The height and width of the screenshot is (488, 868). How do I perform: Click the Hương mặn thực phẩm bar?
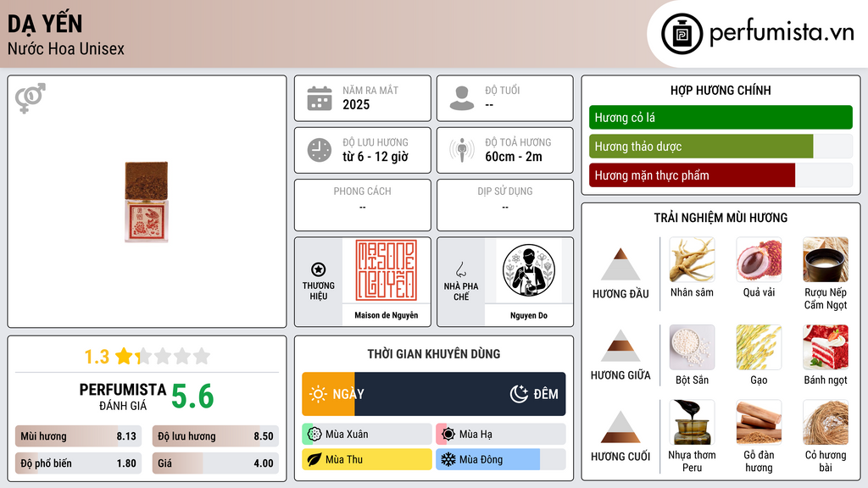tap(721, 175)
